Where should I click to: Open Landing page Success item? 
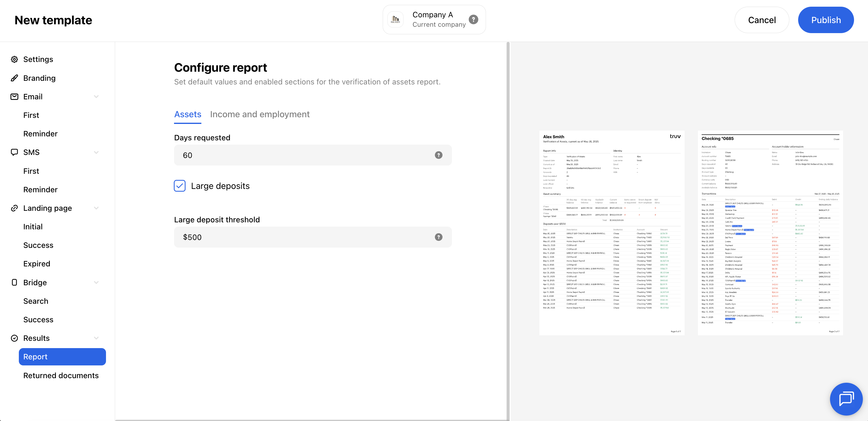coord(38,245)
